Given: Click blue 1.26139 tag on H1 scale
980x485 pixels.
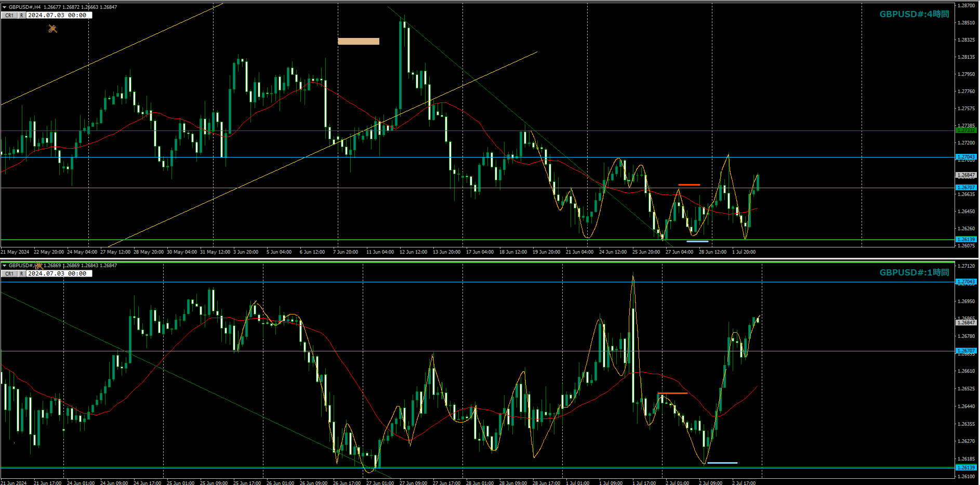Looking at the screenshot, I should (x=966, y=468).
